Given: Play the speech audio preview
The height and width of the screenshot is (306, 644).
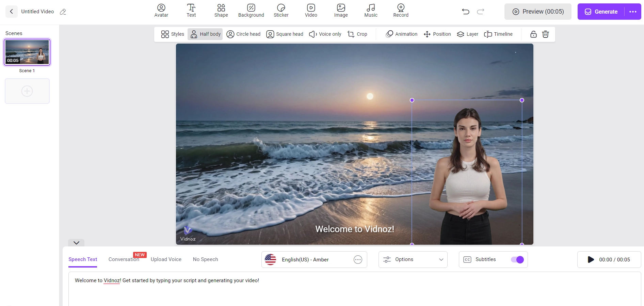Looking at the screenshot, I should (591, 260).
